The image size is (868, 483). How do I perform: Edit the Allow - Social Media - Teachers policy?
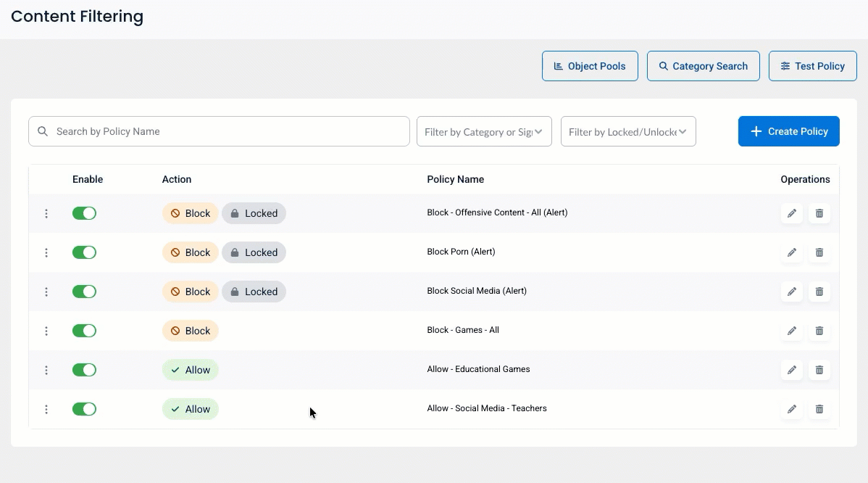pos(792,409)
